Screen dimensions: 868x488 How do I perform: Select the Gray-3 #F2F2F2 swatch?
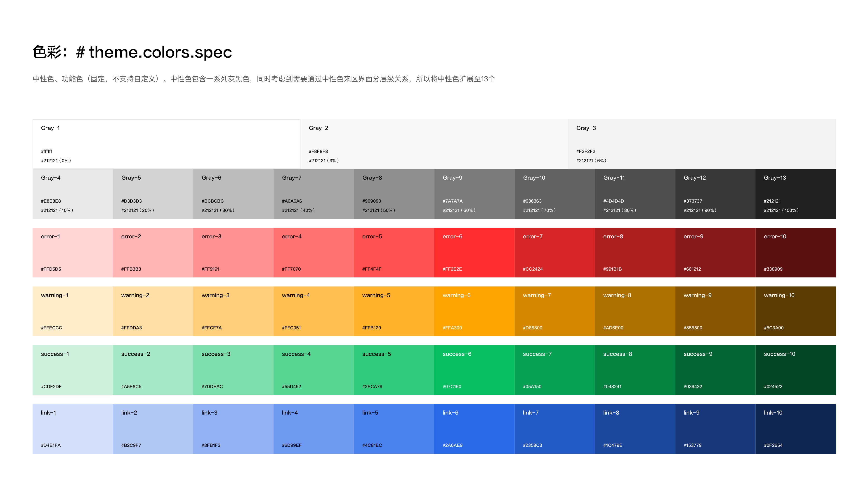702,144
